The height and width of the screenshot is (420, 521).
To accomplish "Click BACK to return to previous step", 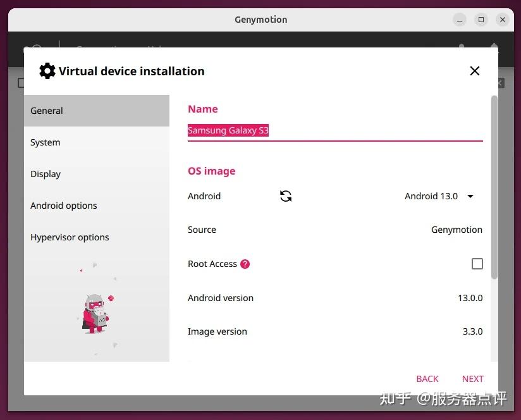I will coord(427,379).
